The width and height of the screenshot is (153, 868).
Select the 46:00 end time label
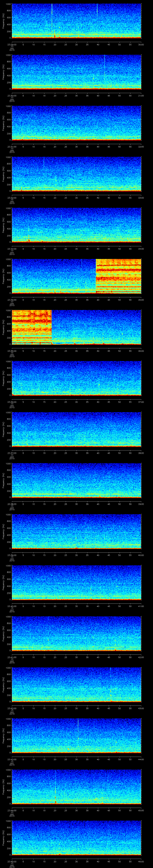point(141,861)
